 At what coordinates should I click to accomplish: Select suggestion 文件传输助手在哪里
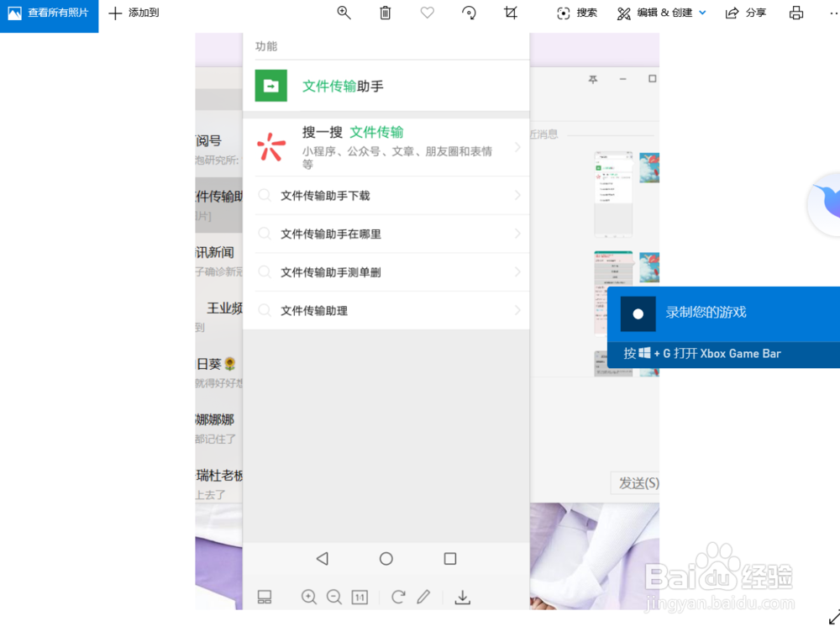(386, 234)
